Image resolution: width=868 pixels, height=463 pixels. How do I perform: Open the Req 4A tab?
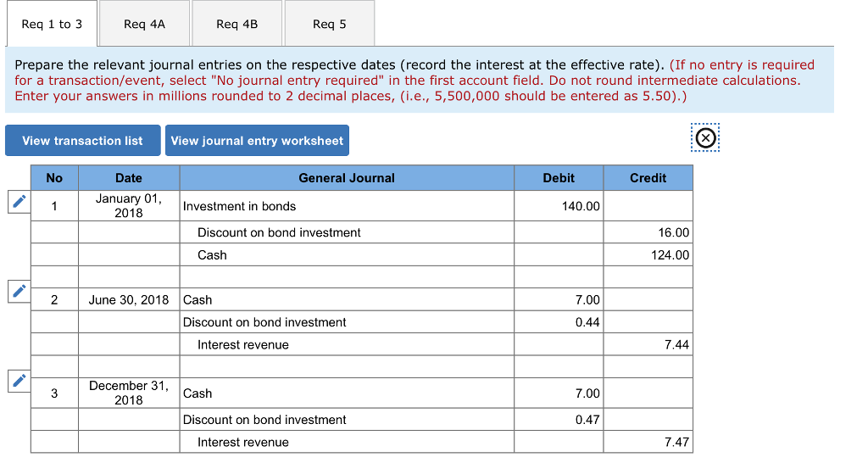(144, 24)
